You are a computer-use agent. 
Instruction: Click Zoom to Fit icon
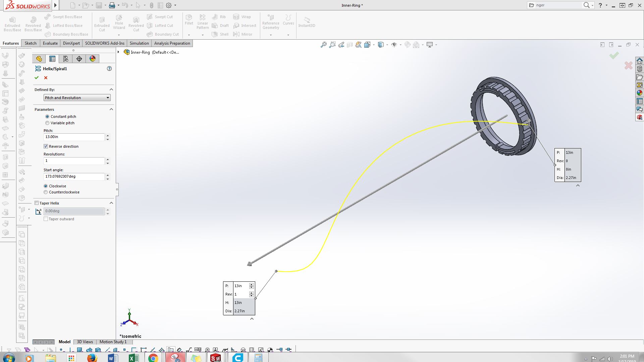[x=324, y=45]
